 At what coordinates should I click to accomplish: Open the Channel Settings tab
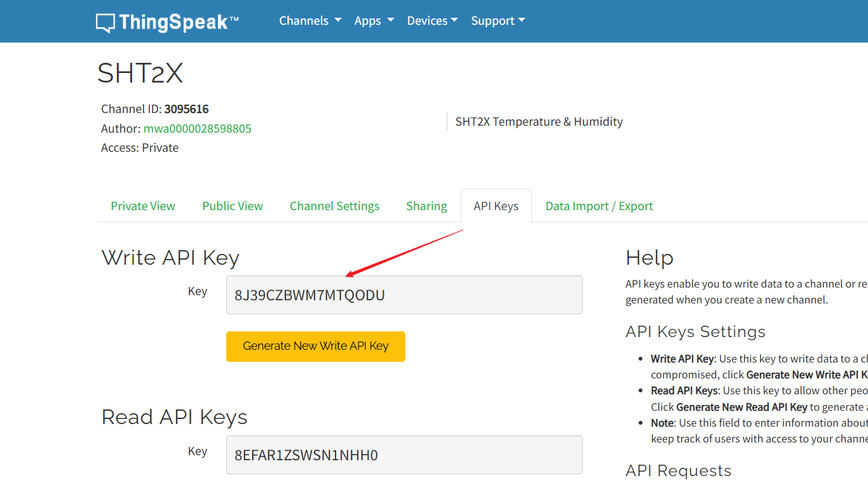coord(335,206)
